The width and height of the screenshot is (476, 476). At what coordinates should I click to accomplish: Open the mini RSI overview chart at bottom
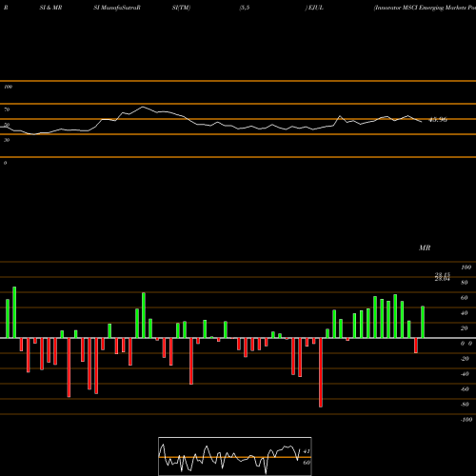click(235, 456)
